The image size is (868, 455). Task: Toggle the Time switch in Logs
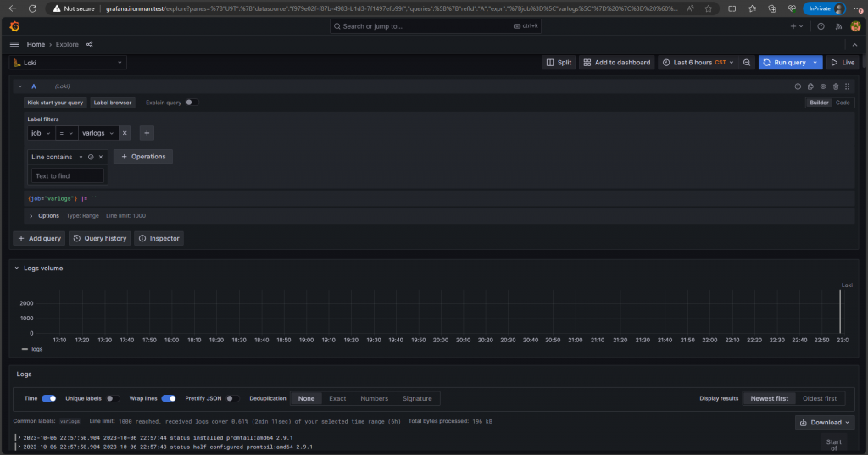(48, 398)
